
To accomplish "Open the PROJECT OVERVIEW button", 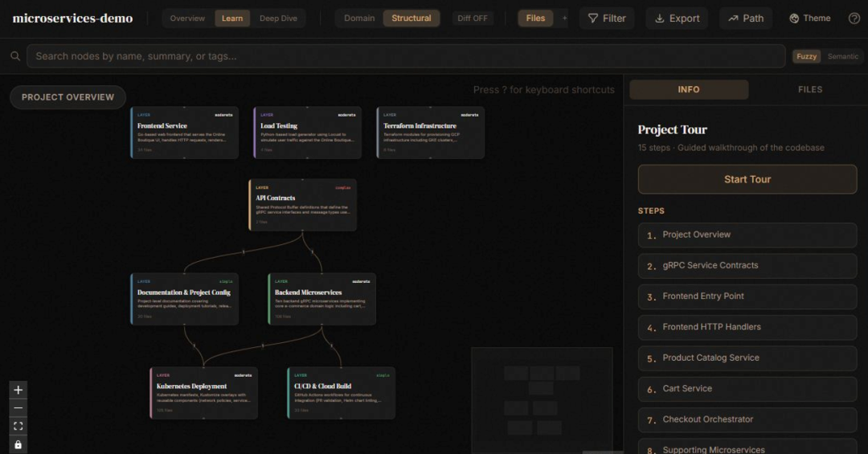I will (68, 97).
